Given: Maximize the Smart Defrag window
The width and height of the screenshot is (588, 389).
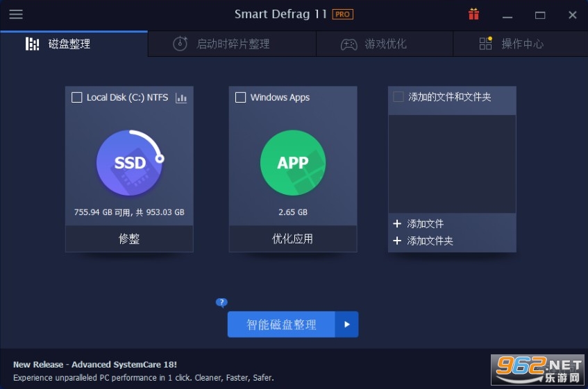Looking at the screenshot, I should tap(540, 15).
